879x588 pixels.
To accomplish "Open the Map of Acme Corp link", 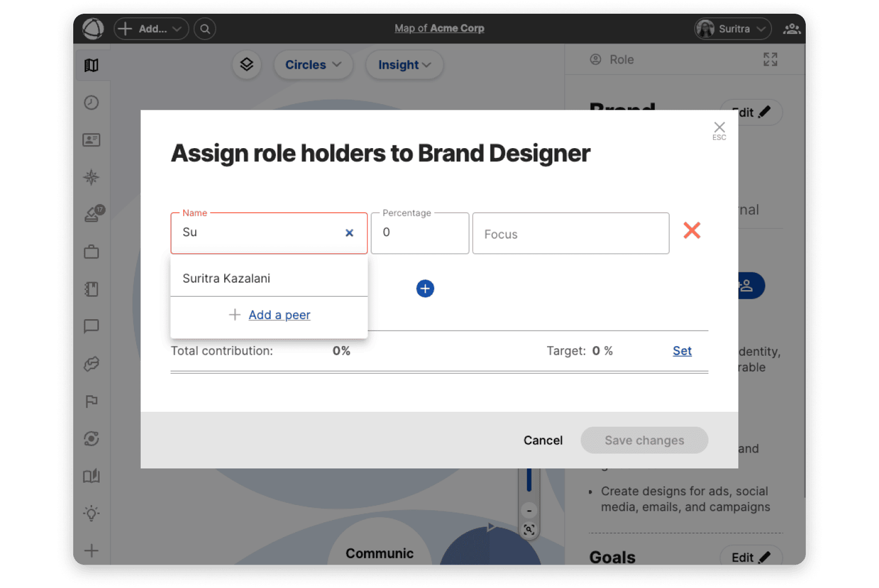I will (x=439, y=28).
